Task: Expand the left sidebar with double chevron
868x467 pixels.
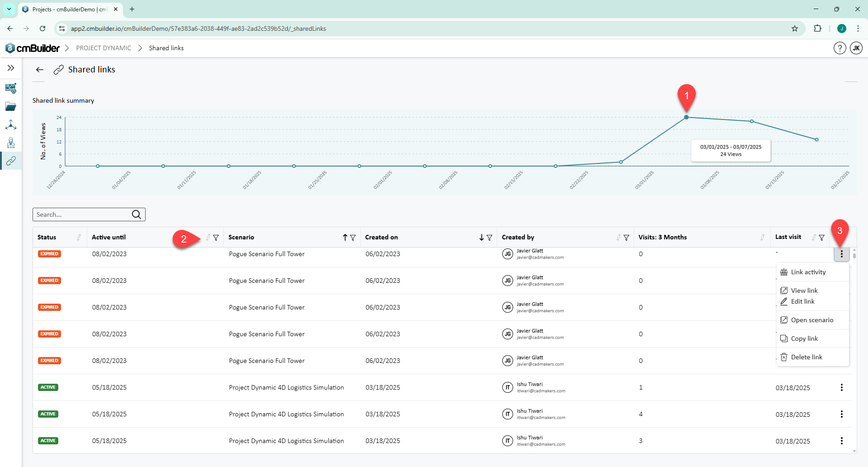Action: coord(11,68)
